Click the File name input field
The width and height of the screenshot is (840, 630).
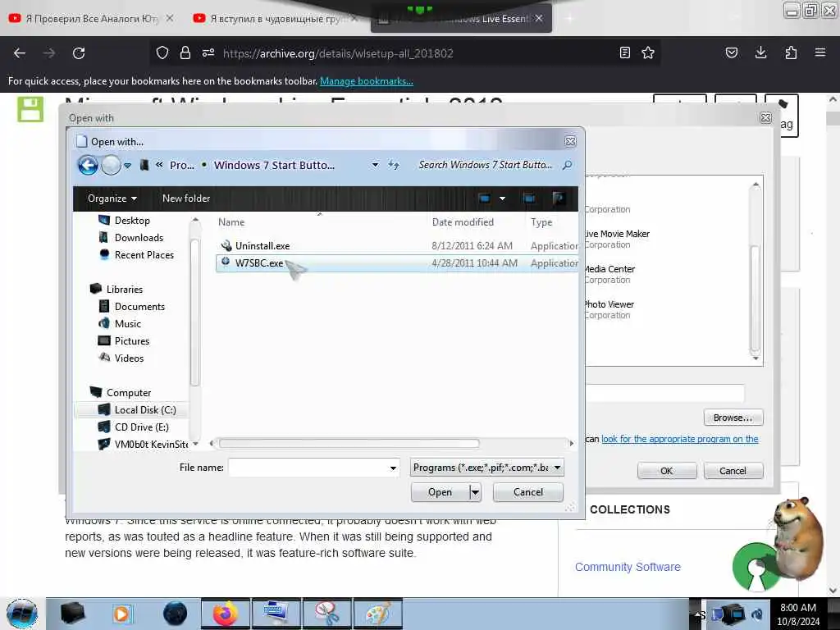[x=308, y=468]
